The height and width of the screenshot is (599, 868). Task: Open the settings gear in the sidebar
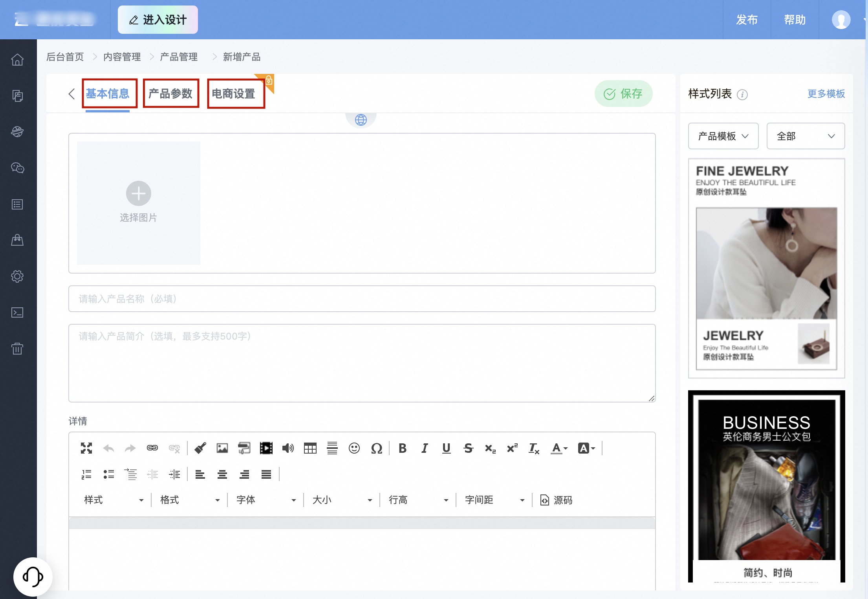pyautogui.click(x=17, y=276)
